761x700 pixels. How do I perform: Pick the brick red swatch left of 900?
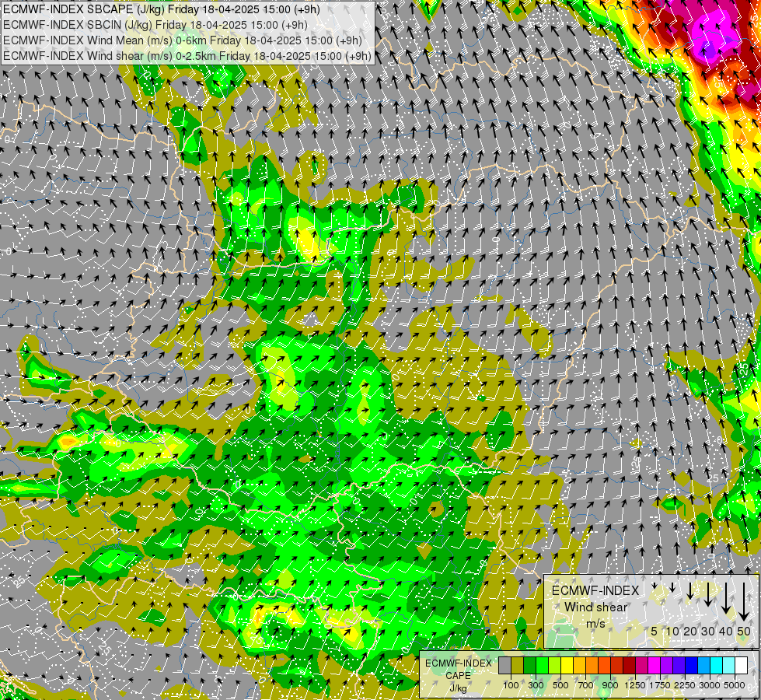[x=617, y=665]
